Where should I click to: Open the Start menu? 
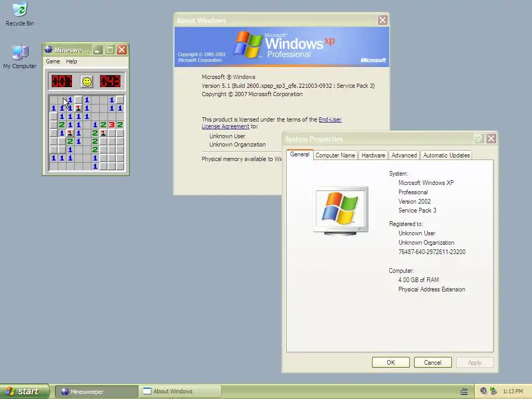24,391
